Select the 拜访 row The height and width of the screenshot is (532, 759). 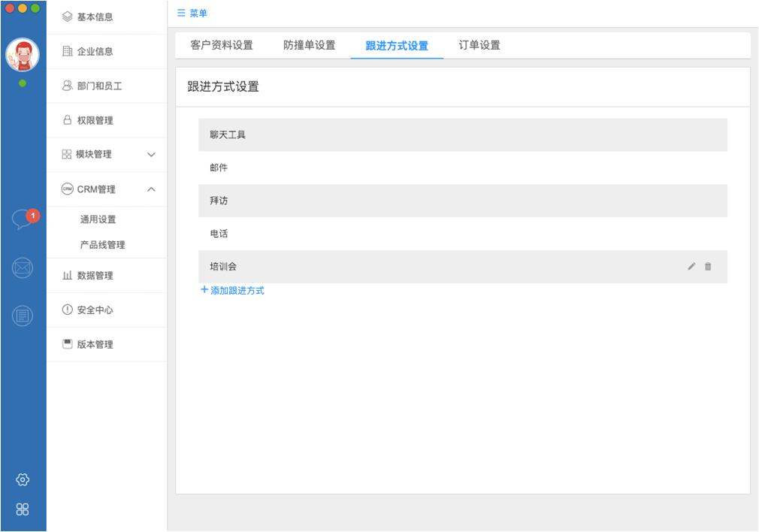[x=463, y=201]
